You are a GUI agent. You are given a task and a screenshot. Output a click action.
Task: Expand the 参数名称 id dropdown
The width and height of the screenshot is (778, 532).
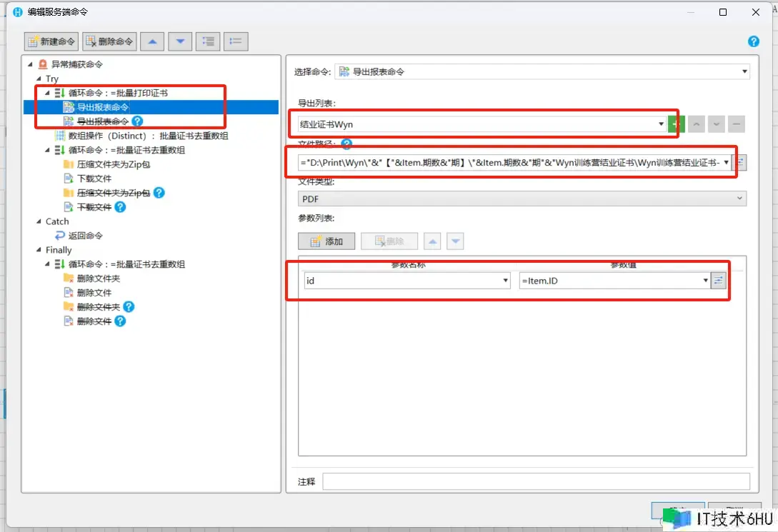pos(506,281)
